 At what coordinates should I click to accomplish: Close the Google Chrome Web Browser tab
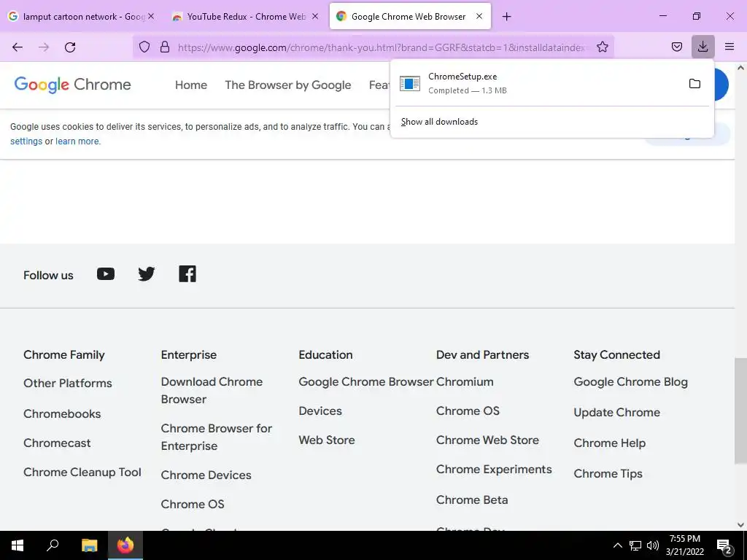point(479,16)
